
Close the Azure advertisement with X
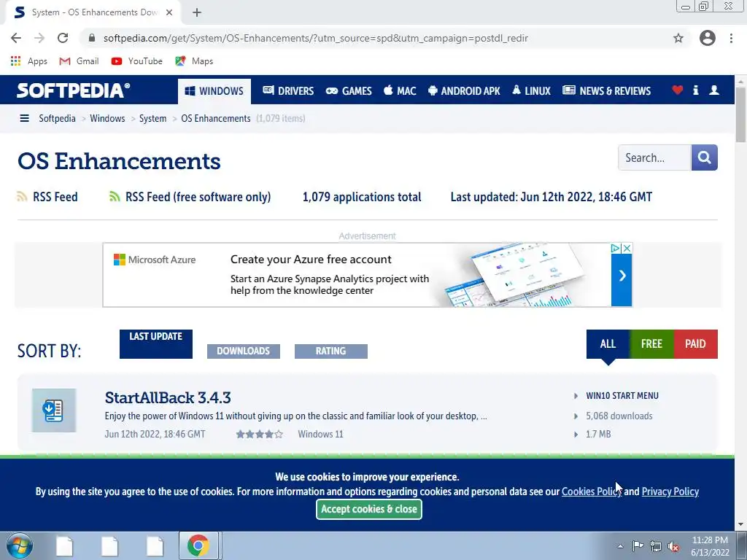click(x=627, y=248)
